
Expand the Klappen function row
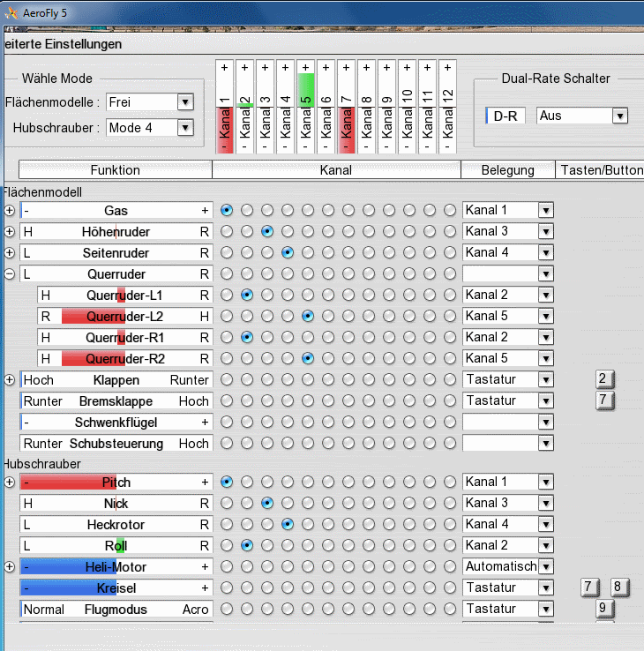(10, 379)
